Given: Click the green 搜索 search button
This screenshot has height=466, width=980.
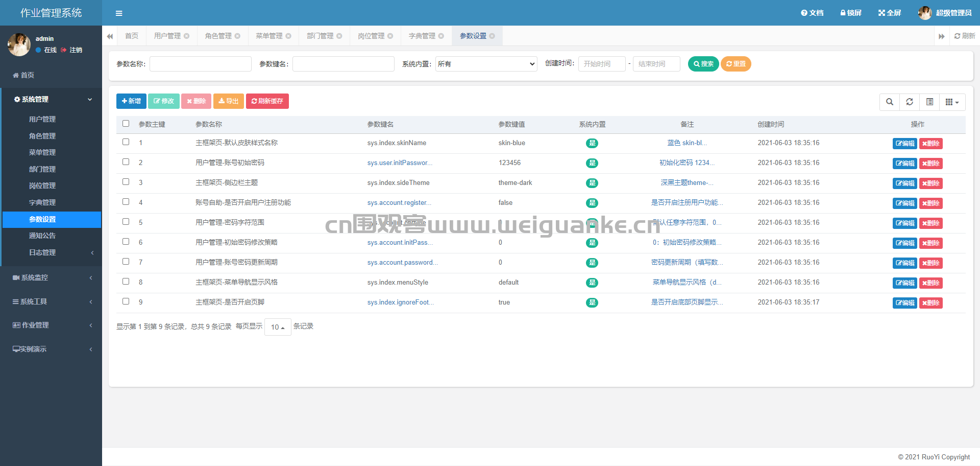Looking at the screenshot, I should pyautogui.click(x=703, y=64).
